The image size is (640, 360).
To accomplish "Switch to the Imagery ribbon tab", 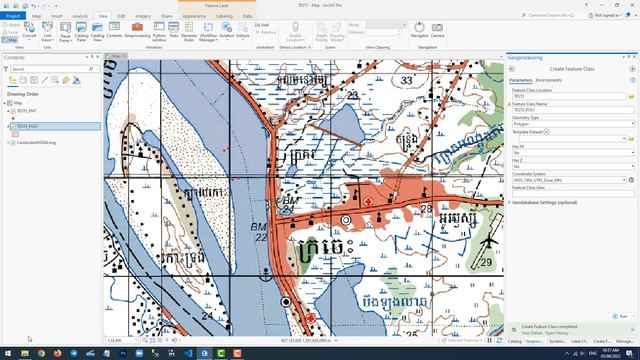I will [143, 16].
